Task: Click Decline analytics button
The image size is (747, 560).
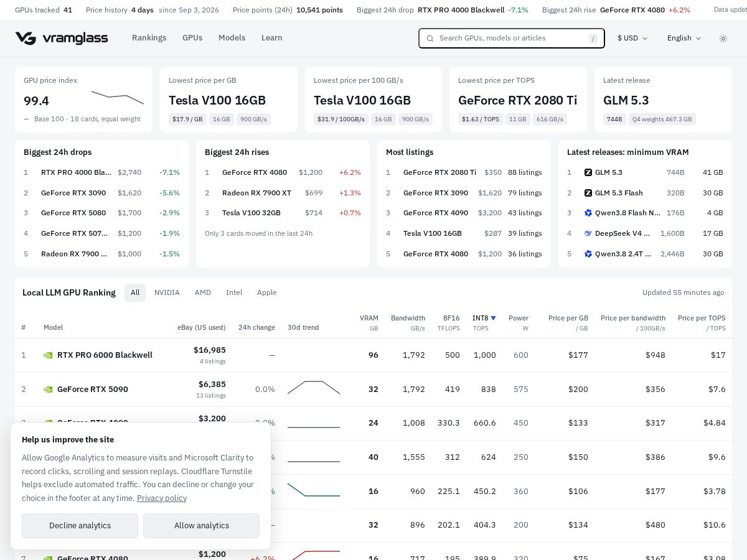Action: [80, 526]
